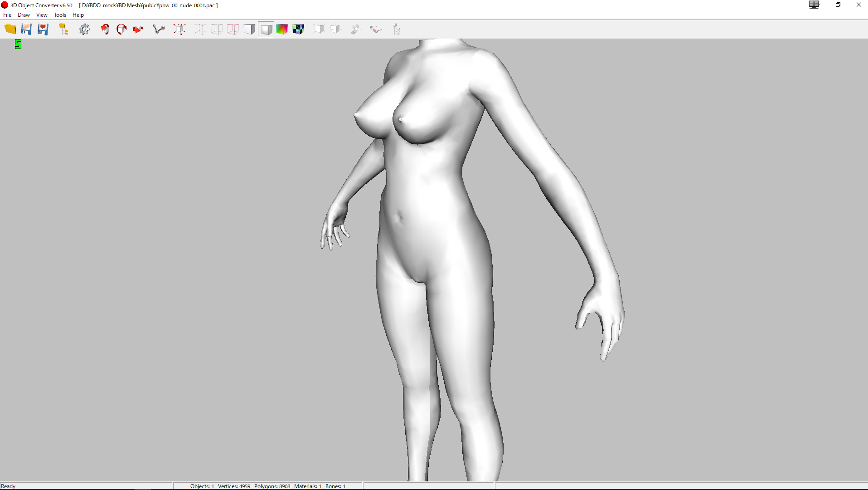Click 'Objects: 1' in status bar
The height and width of the screenshot is (490, 868).
(x=202, y=486)
